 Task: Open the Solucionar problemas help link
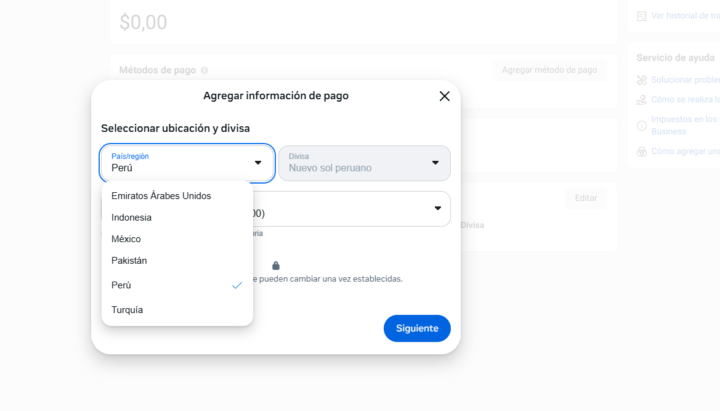click(685, 79)
